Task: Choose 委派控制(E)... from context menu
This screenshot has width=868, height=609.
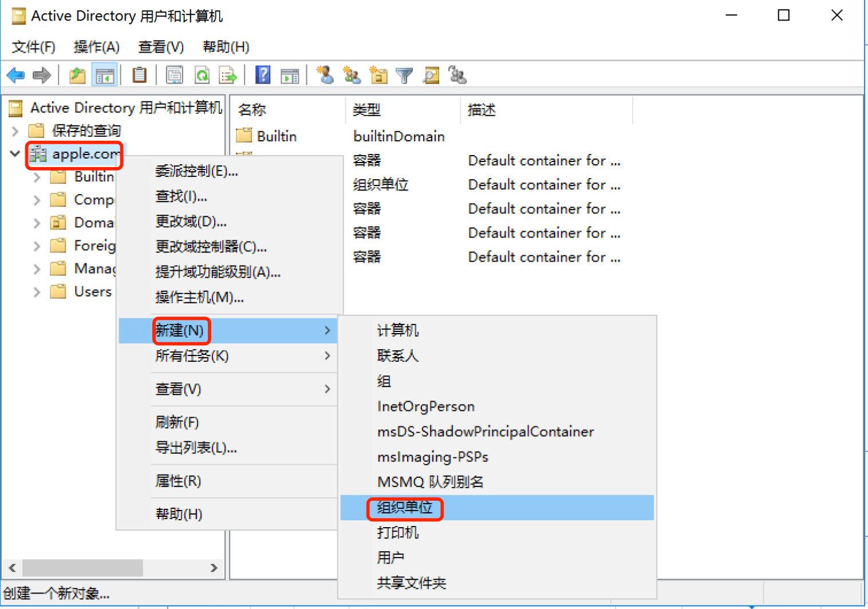Action: 228,171
